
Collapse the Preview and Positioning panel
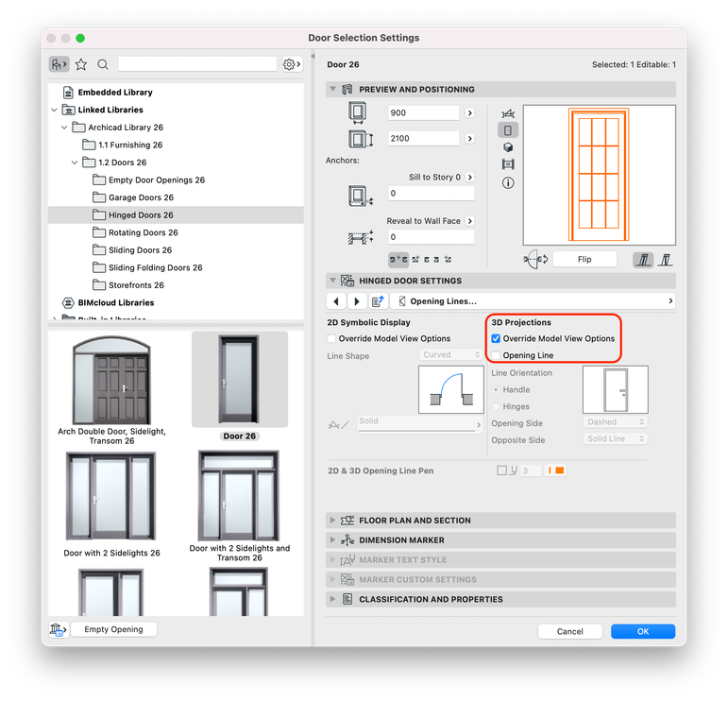[x=332, y=89]
